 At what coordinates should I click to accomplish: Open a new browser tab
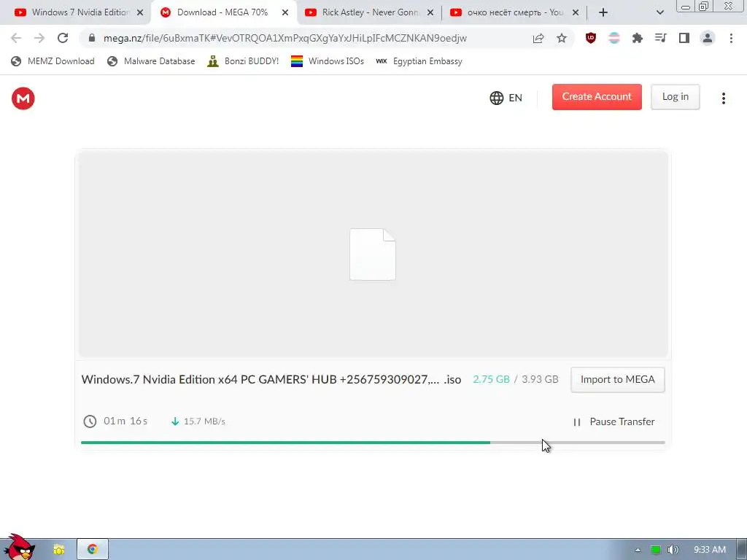coord(603,12)
